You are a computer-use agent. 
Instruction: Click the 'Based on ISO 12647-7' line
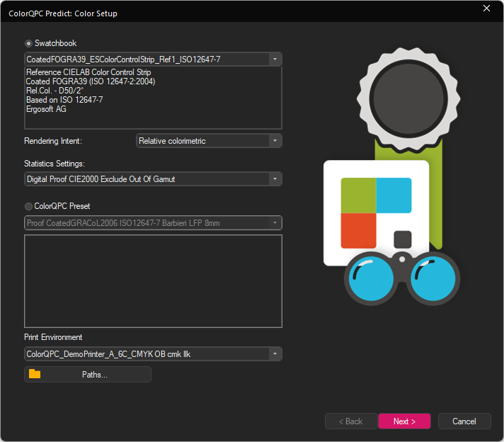(64, 100)
